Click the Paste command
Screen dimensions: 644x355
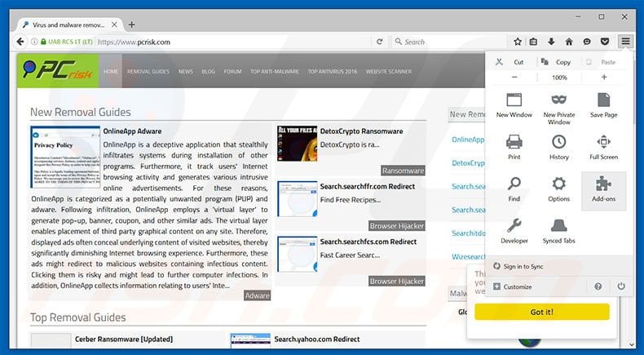pos(602,62)
